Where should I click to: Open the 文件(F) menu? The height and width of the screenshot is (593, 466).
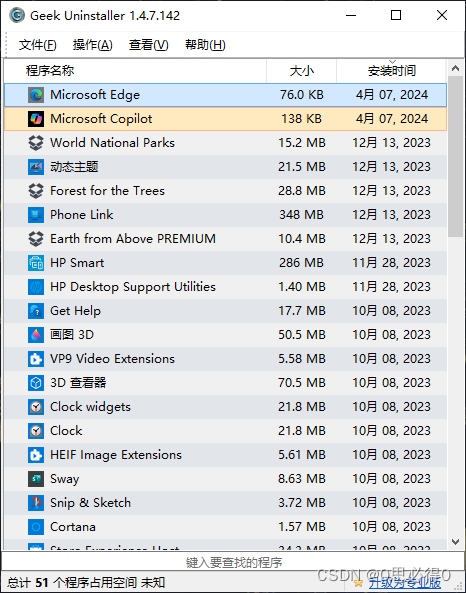point(37,45)
